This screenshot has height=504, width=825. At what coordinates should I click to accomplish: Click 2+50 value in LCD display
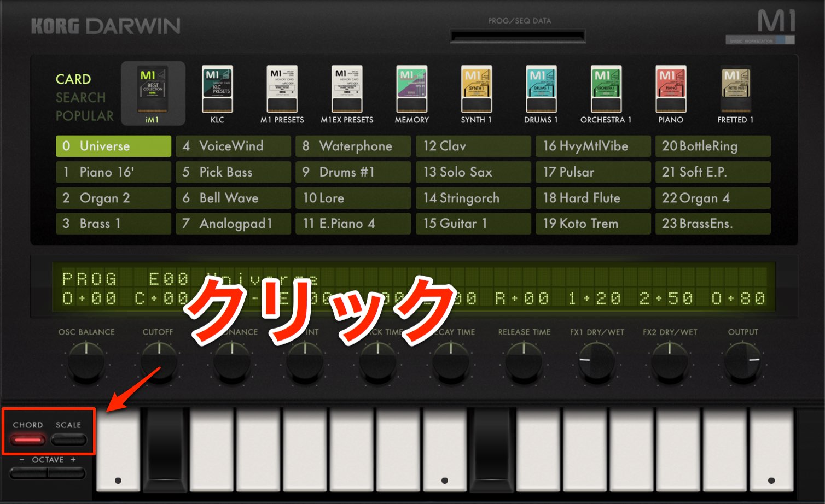point(666,298)
